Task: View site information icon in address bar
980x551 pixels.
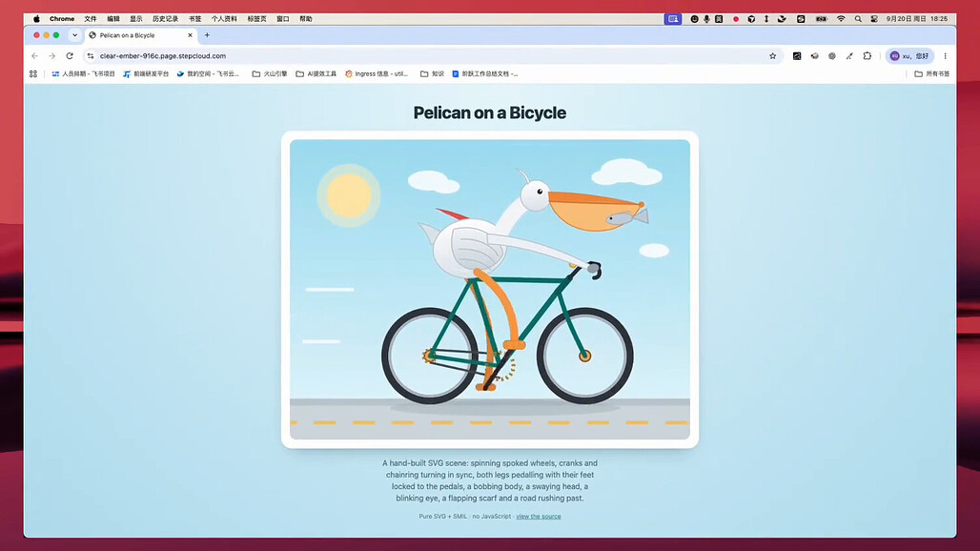Action: (91, 56)
